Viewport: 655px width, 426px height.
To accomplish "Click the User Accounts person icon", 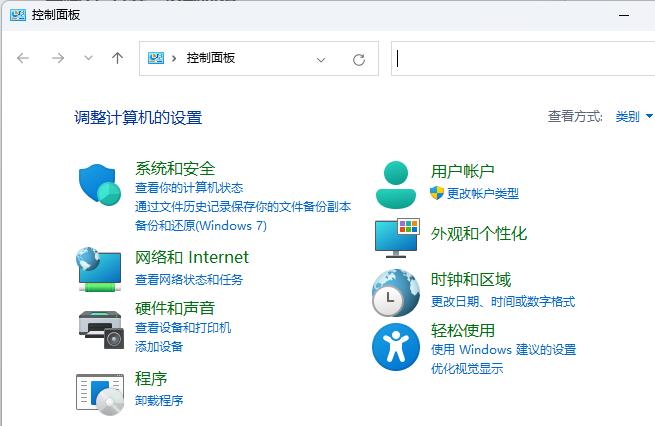I will 396,184.
